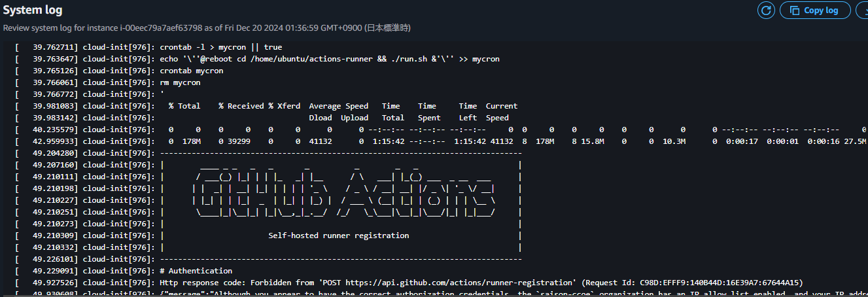Select the 'Dload Upload Total Spent' line
This screenshot has height=297, width=868.
[262, 118]
